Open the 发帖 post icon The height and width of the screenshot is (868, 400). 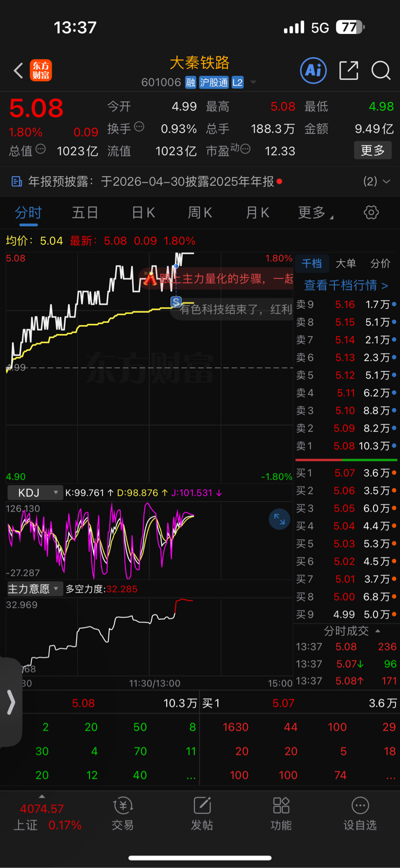point(202,814)
